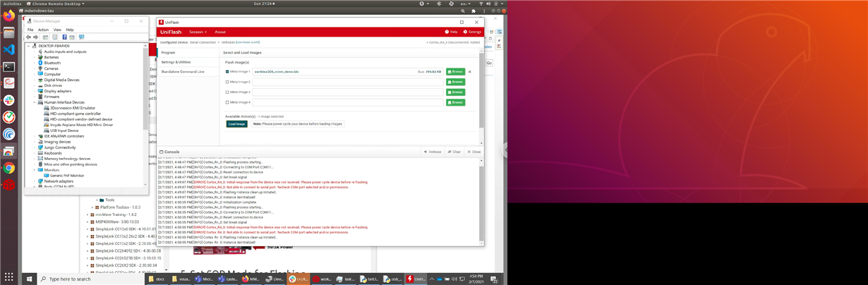Click Browse for Meta Image 3

455,92
